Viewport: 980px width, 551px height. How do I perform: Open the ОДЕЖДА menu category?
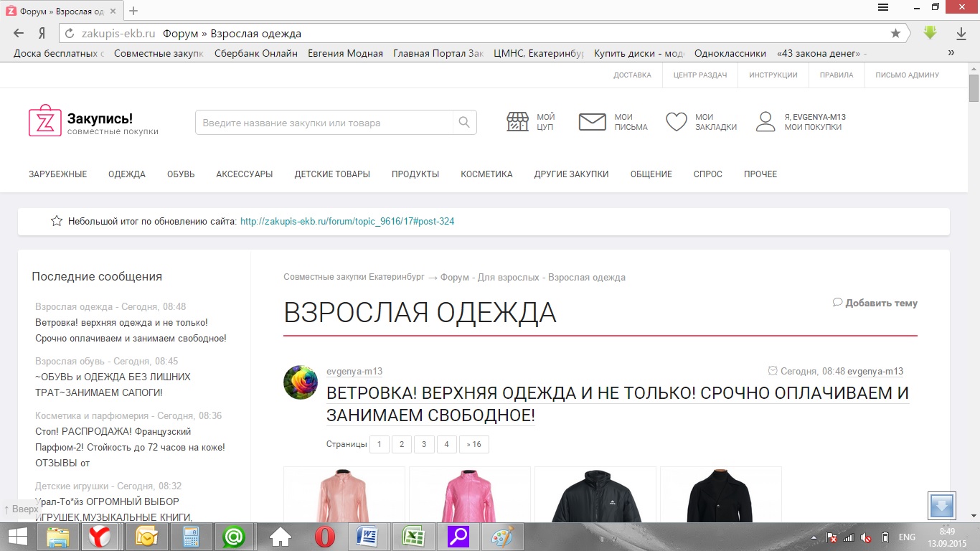tap(127, 174)
